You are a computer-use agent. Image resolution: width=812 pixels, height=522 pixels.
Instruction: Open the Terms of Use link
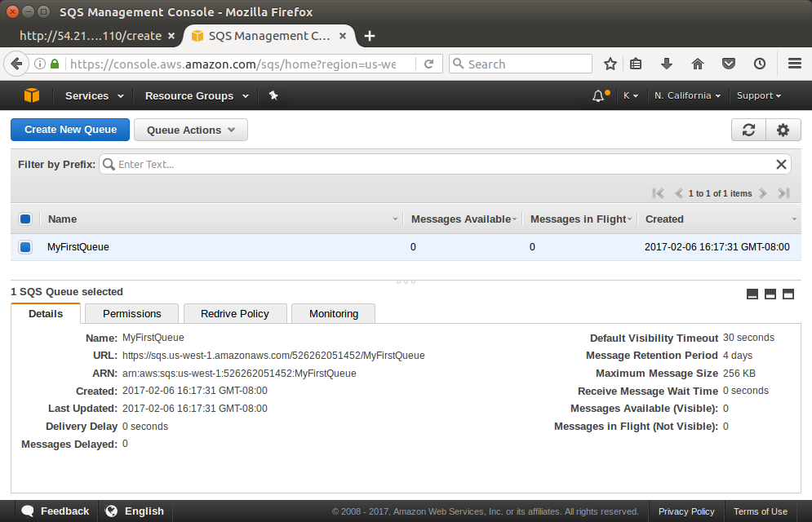761,511
